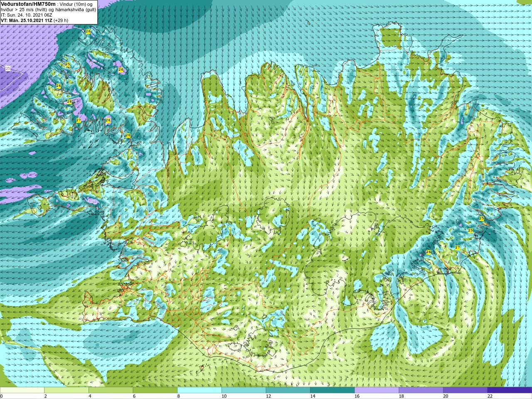This screenshot has height=399, width=532.
Task: Click the legend scale number 20
Action: click(x=446, y=396)
